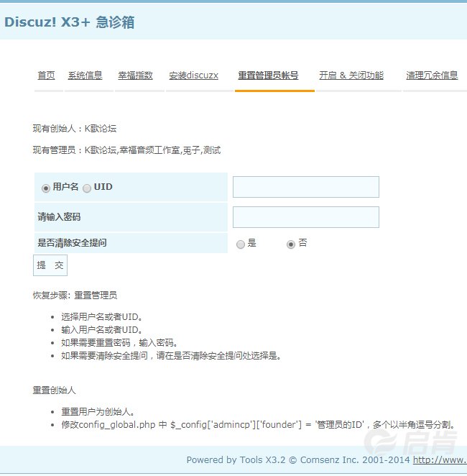Choose 是 for clearing security question

point(241,244)
